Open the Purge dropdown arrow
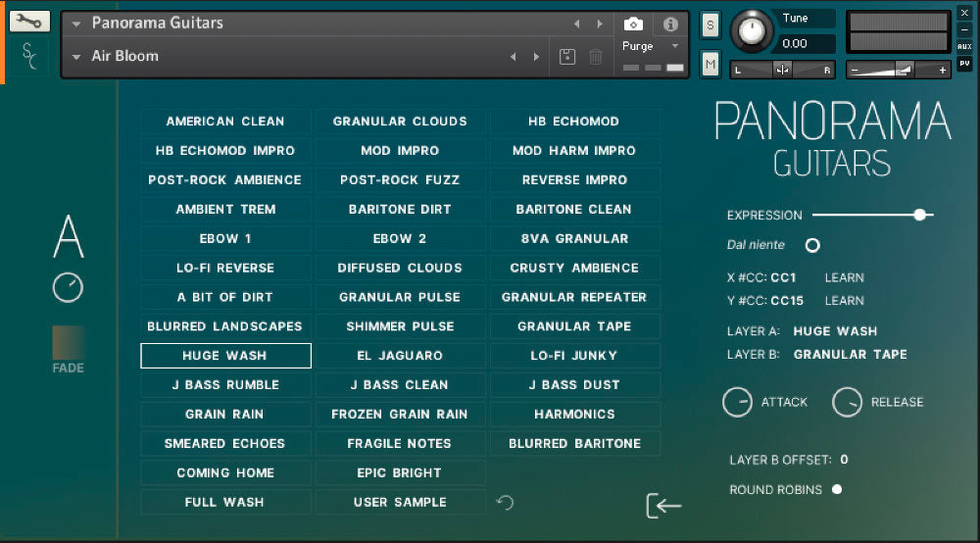 pyautogui.click(x=675, y=46)
